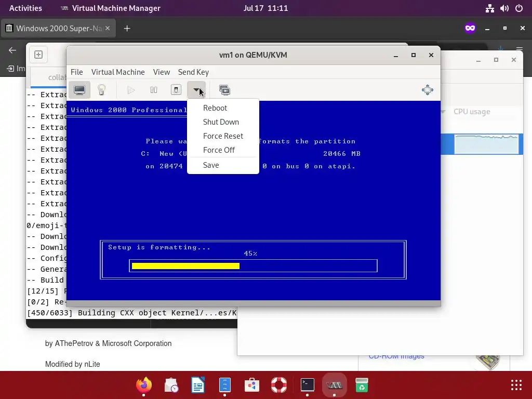This screenshot has height=399, width=532.
Task: Add a new terminal tab
Action: click(38, 54)
